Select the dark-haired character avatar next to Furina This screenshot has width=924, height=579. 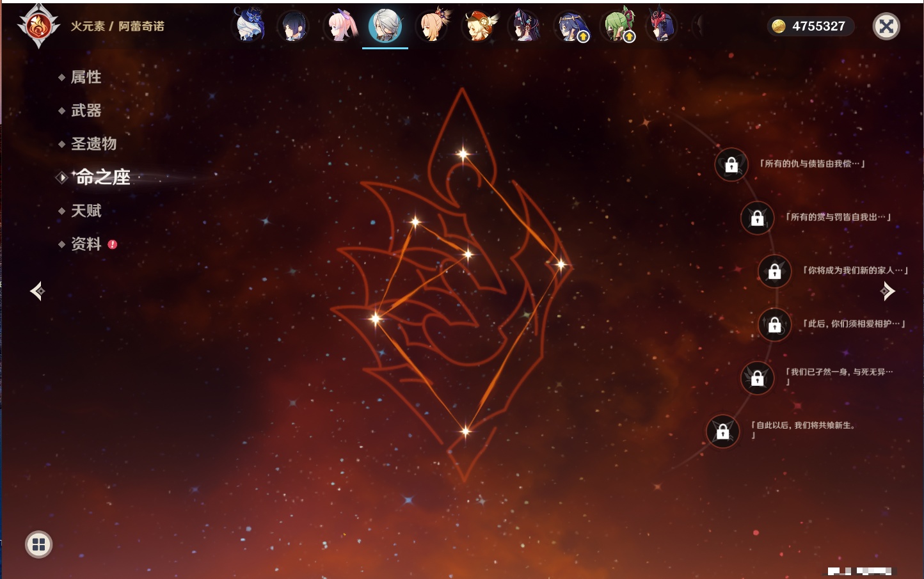click(293, 26)
